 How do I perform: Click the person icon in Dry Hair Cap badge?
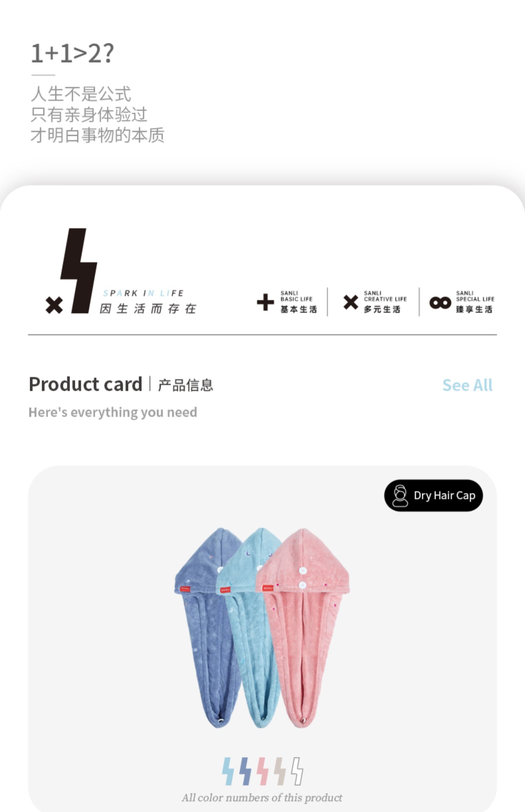pyautogui.click(x=400, y=496)
